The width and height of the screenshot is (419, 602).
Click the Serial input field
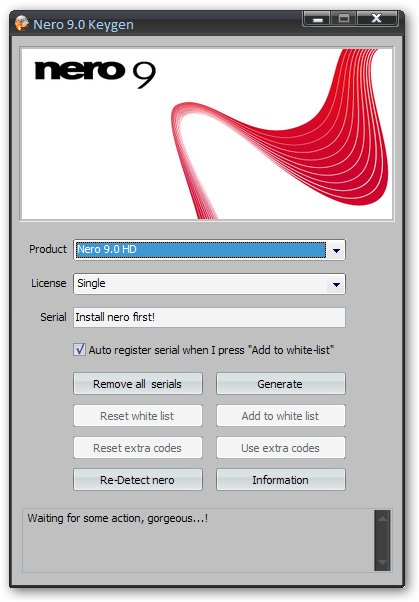pyautogui.click(x=209, y=317)
